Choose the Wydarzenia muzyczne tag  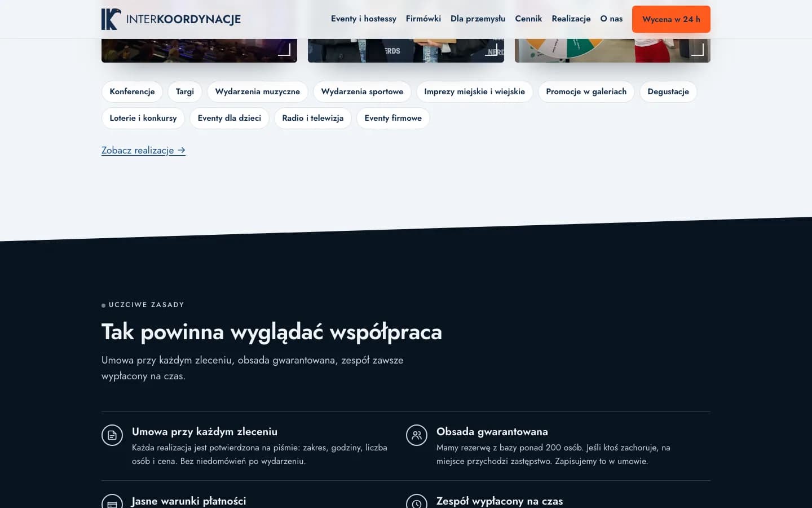point(258,91)
